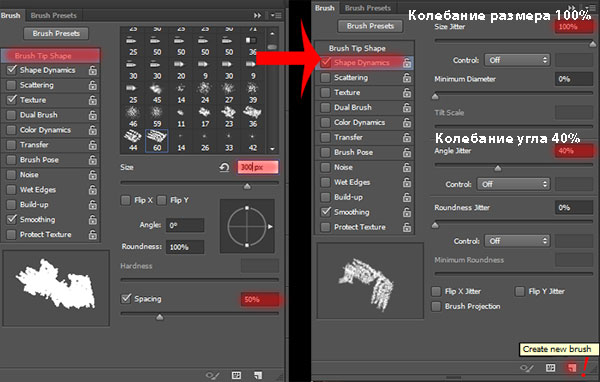Click the Spacing value field showing 50%

pos(260,299)
